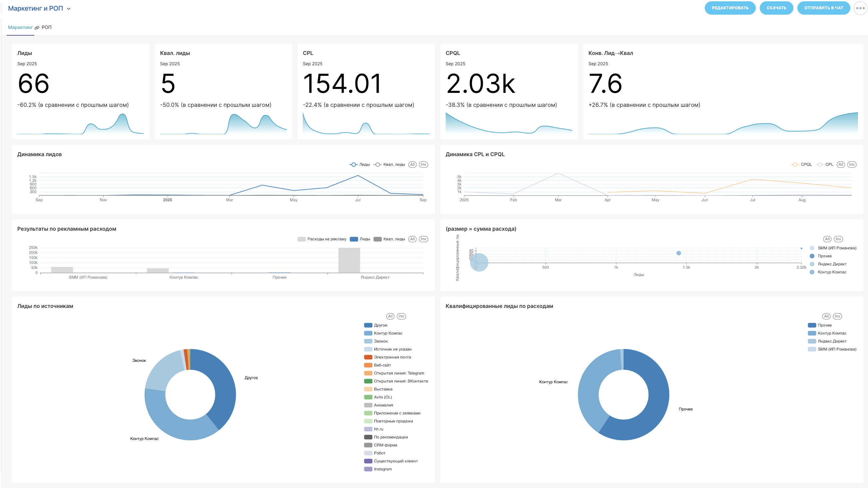Click the All legend button in Динамика лидов
Viewport: 868px width, 488px height.
(x=412, y=164)
